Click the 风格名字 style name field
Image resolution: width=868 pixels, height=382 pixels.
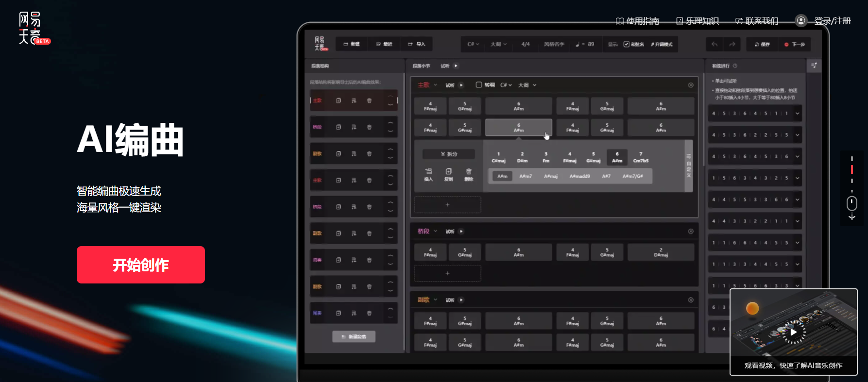pos(554,44)
